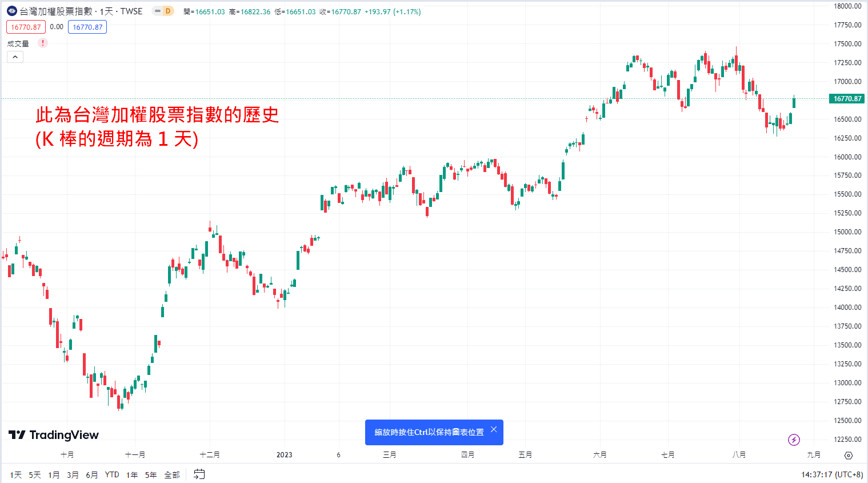Open timezone via 14:37:17 (UTC+8) clock

pos(832,474)
